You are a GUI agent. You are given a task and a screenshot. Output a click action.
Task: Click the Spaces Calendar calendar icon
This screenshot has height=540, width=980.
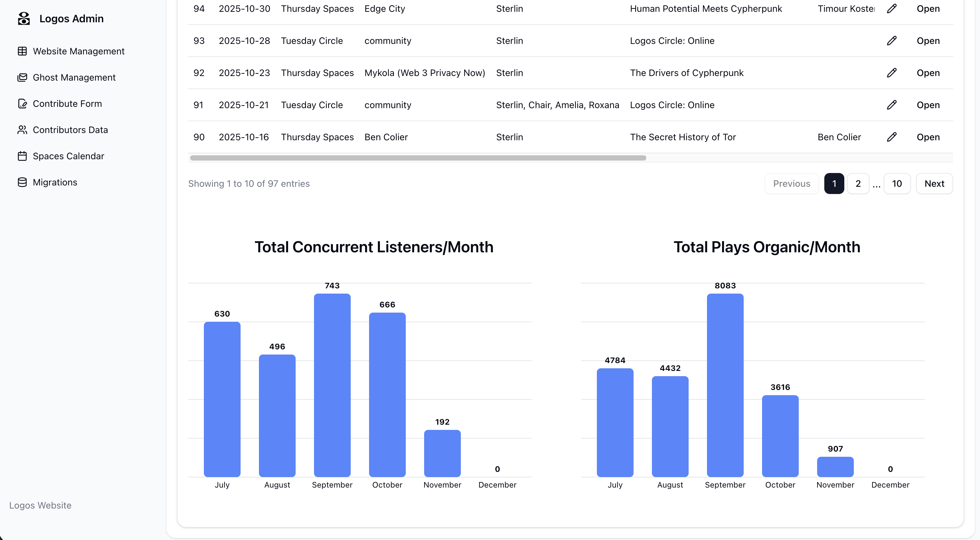[x=22, y=156]
